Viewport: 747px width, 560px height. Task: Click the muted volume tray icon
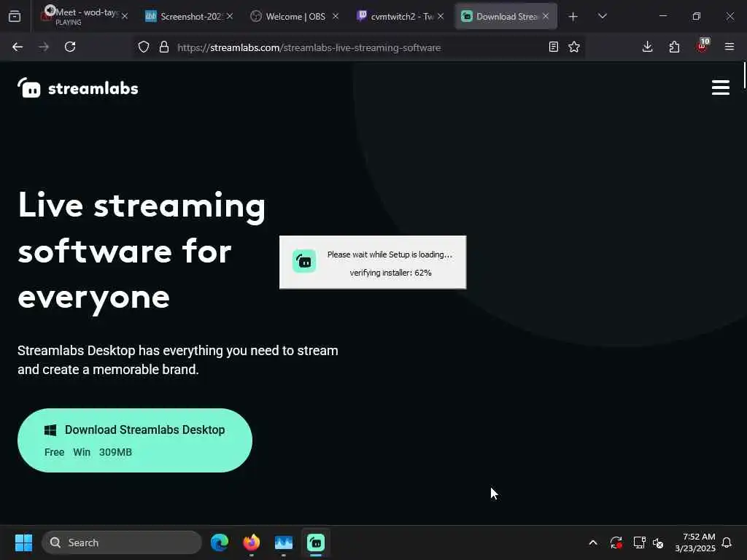pyautogui.click(x=658, y=542)
